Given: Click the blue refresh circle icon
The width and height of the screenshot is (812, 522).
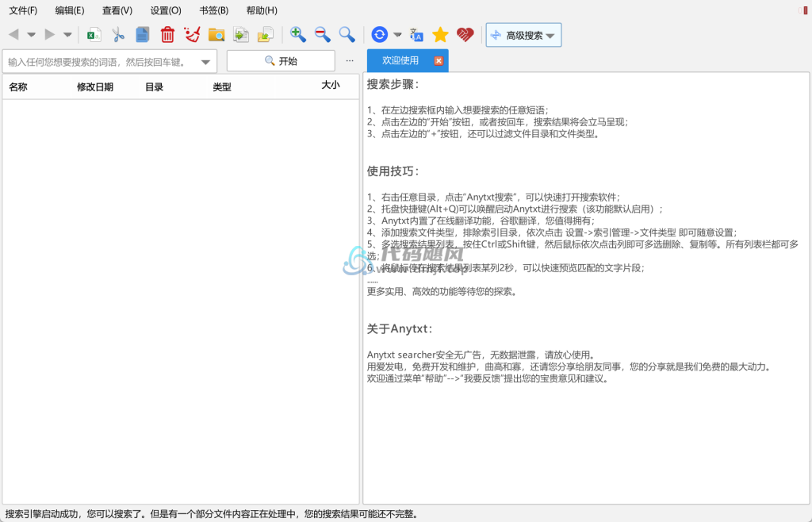Looking at the screenshot, I should pyautogui.click(x=380, y=35).
